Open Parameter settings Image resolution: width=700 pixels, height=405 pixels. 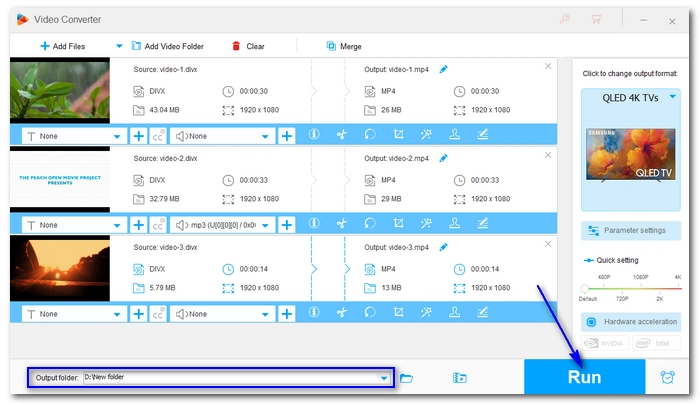(x=631, y=230)
